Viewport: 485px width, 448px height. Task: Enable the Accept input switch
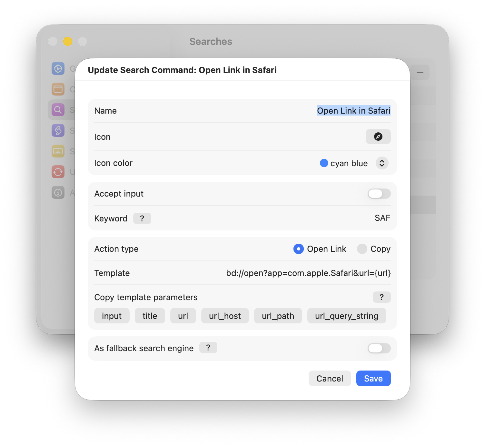tap(379, 194)
